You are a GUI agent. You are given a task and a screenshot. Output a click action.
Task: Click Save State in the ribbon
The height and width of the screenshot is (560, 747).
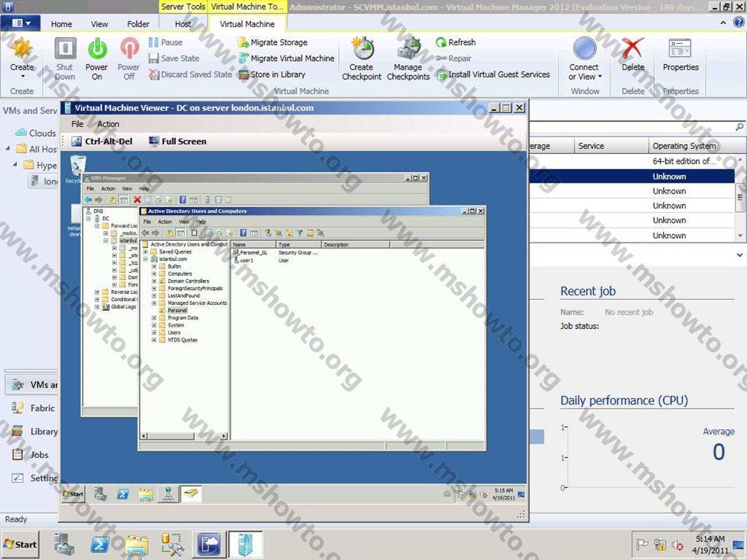click(x=174, y=58)
